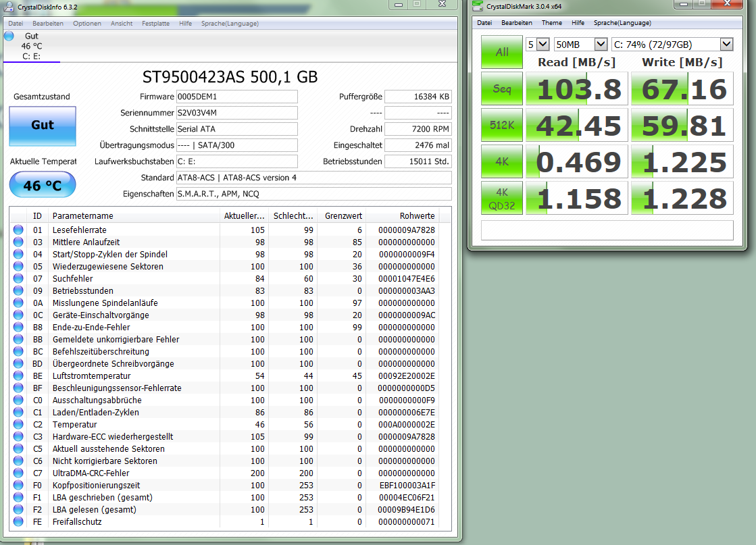This screenshot has height=545, width=756.
Task: Click the status orb in the Temperatur row
Action: [x=18, y=424]
